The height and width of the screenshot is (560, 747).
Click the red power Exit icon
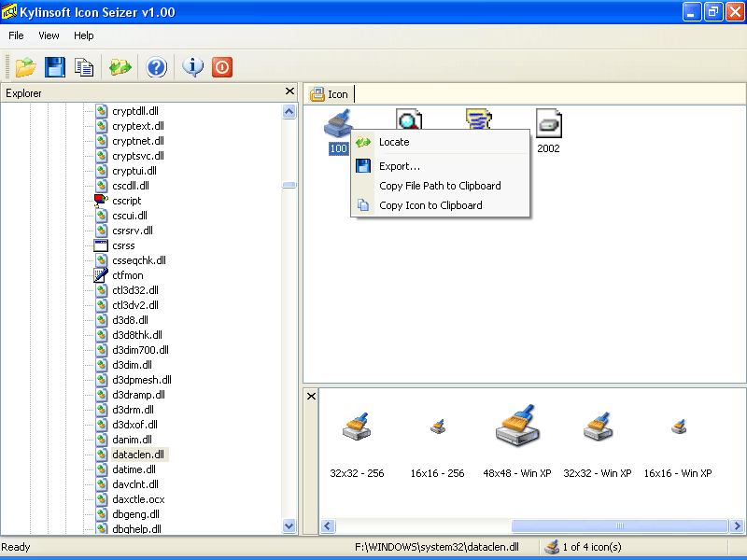pos(222,67)
